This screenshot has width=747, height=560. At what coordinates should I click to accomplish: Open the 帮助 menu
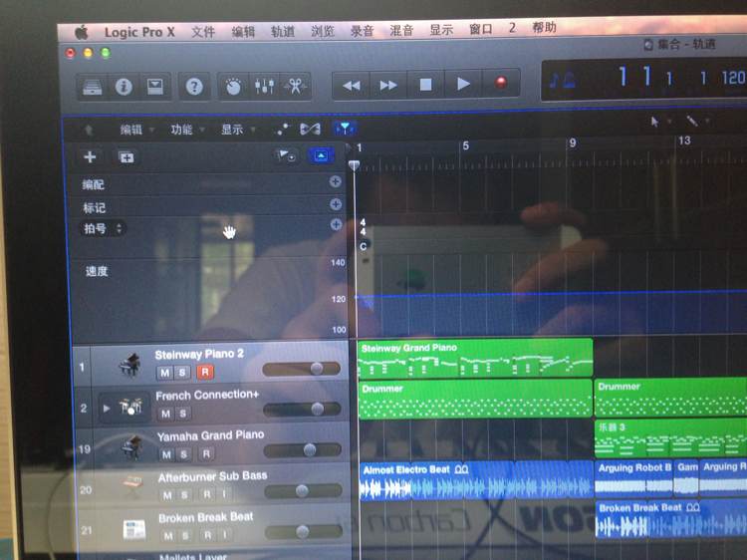pos(544,27)
